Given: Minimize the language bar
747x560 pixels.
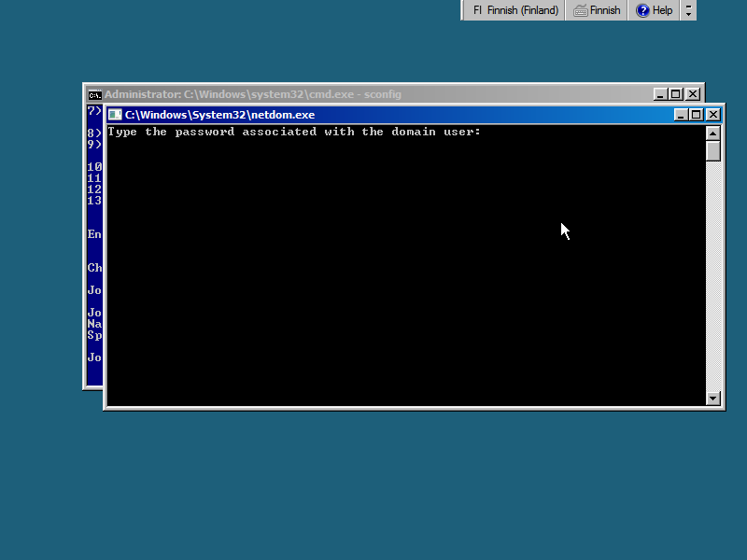Looking at the screenshot, I should click(x=689, y=6).
